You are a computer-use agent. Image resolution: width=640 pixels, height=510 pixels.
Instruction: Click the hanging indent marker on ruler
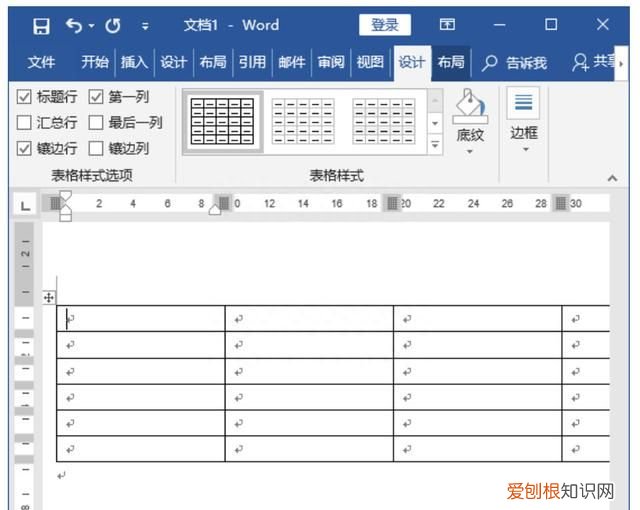coord(66,209)
